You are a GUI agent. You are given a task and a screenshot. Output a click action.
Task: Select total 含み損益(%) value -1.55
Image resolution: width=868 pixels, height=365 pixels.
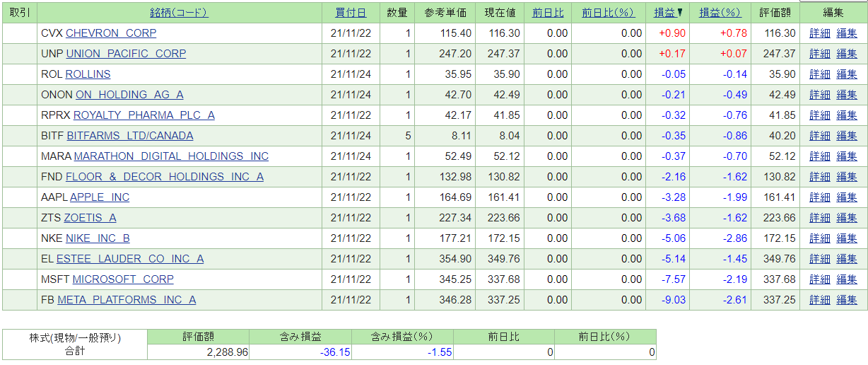pos(440,352)
